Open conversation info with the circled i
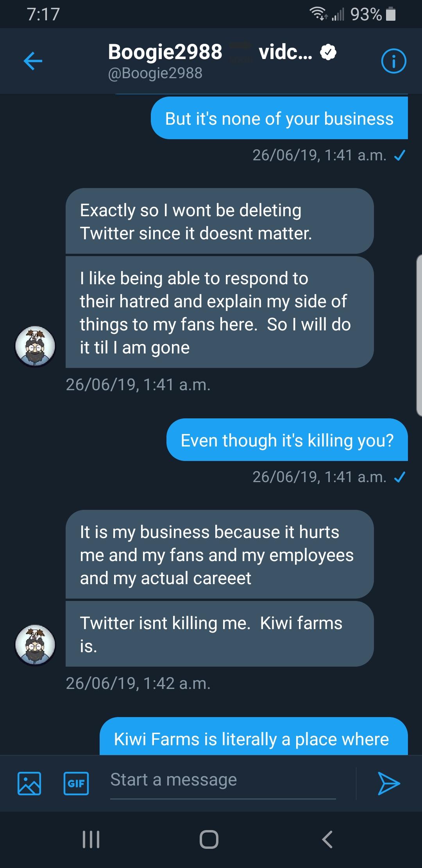 click(393, 61)
